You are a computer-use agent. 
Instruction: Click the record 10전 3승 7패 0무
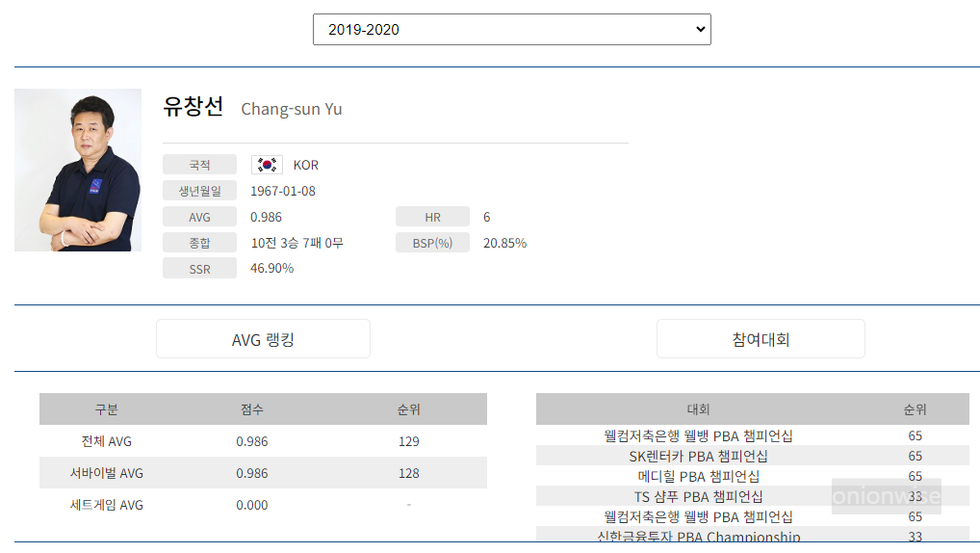tap(297, 243)
